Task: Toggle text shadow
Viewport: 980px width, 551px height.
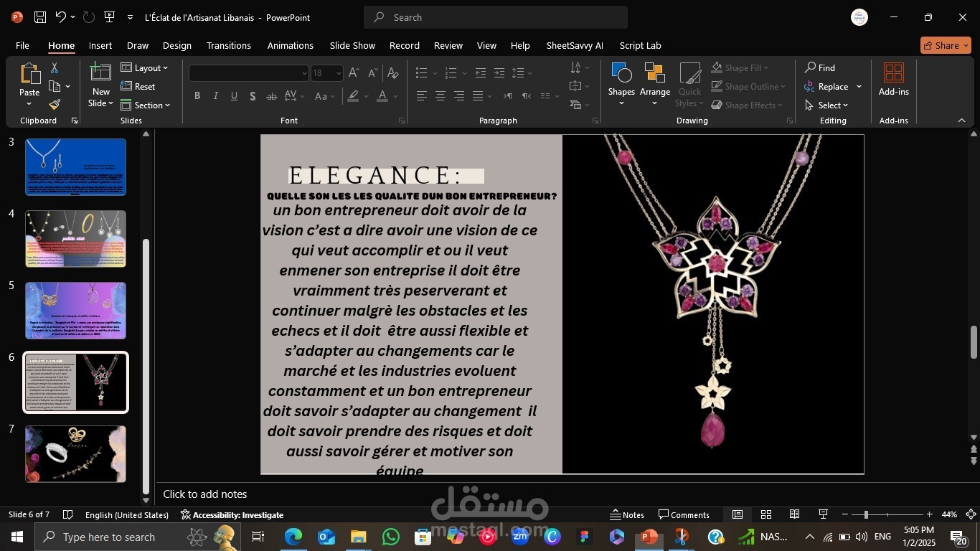Action: 253,96
